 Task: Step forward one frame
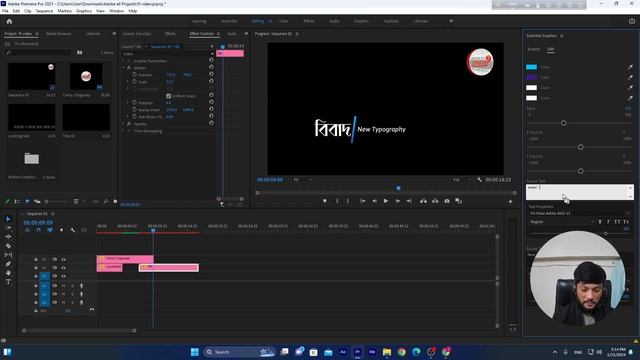(397, 201)
